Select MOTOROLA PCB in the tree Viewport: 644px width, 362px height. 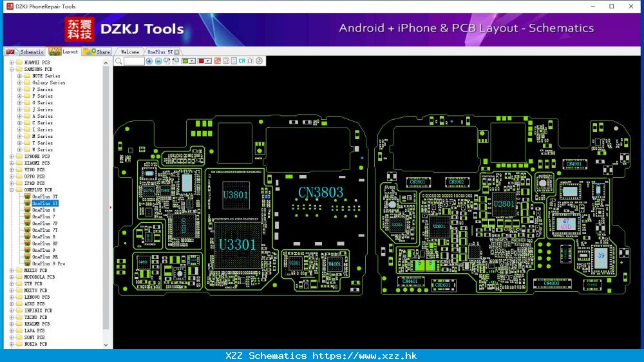(39, 277)
